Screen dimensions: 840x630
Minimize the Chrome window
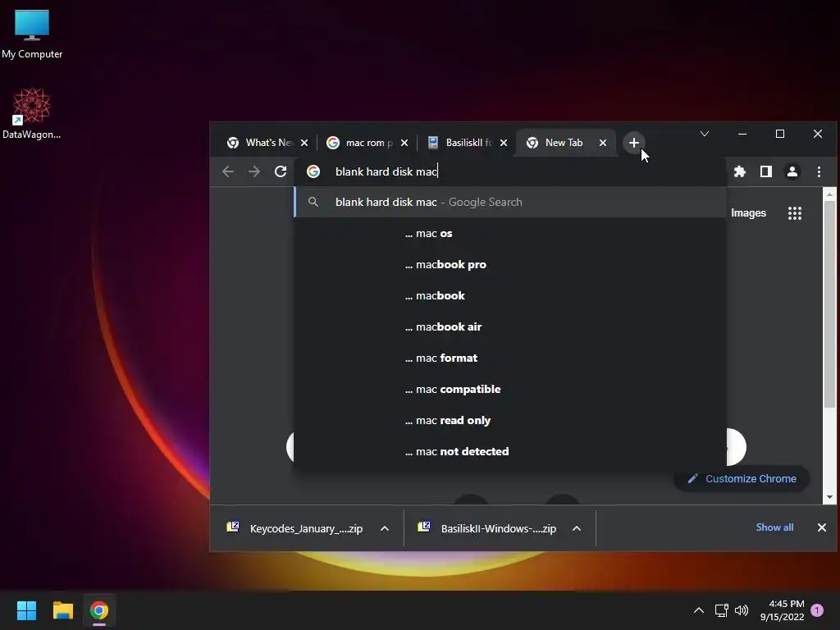[x=742, y=134]
